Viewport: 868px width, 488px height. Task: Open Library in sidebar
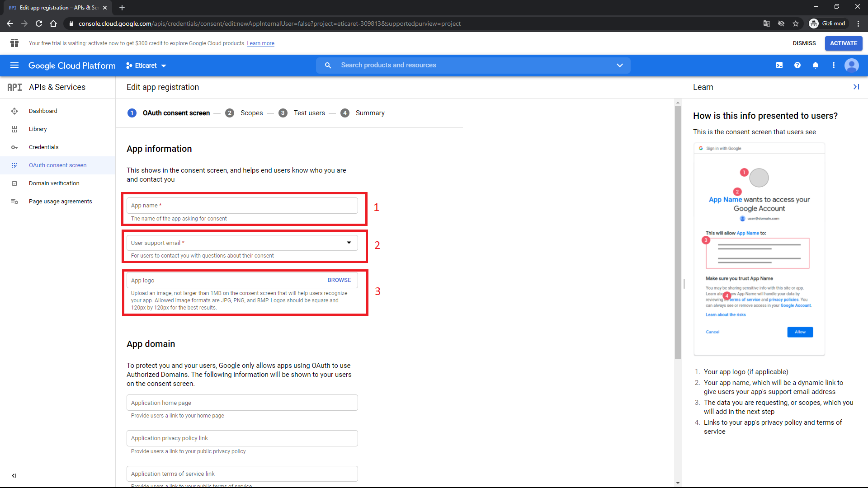pos(38,129)
